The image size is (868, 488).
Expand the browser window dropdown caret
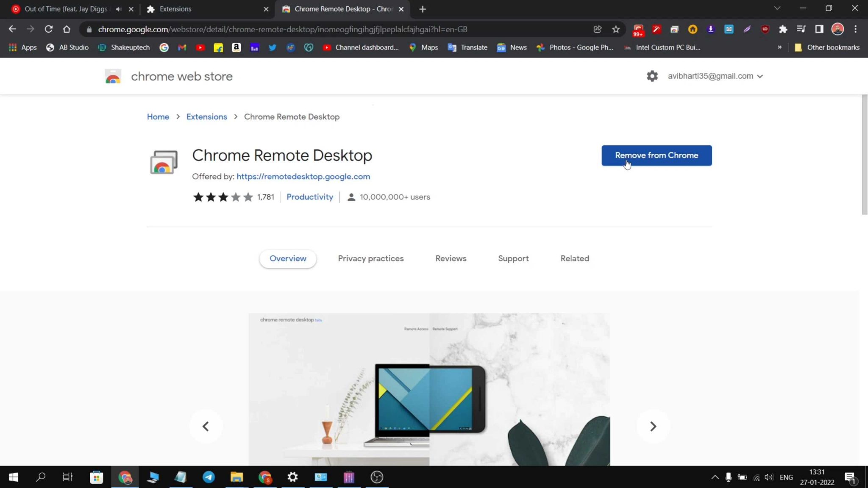click(x=777, y=8)
